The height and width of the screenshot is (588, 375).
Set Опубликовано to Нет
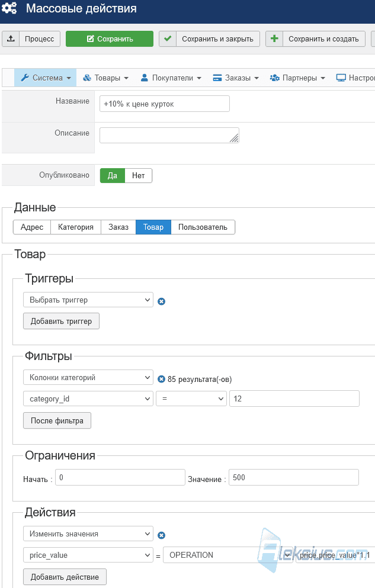139,175
